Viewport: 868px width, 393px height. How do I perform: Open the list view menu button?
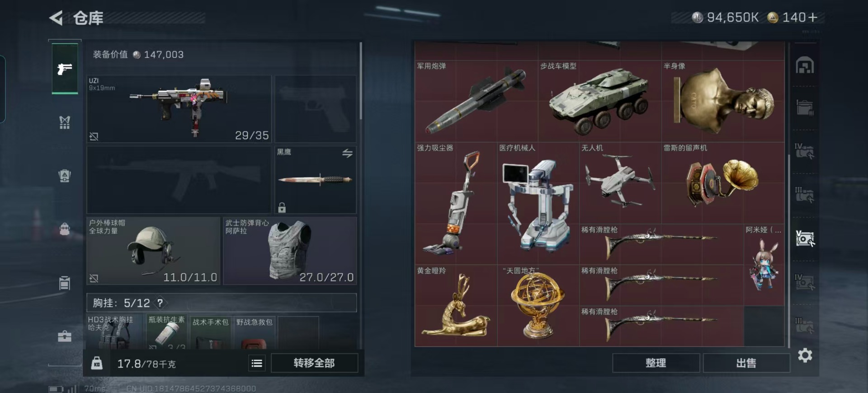click(x=257, y=363)
